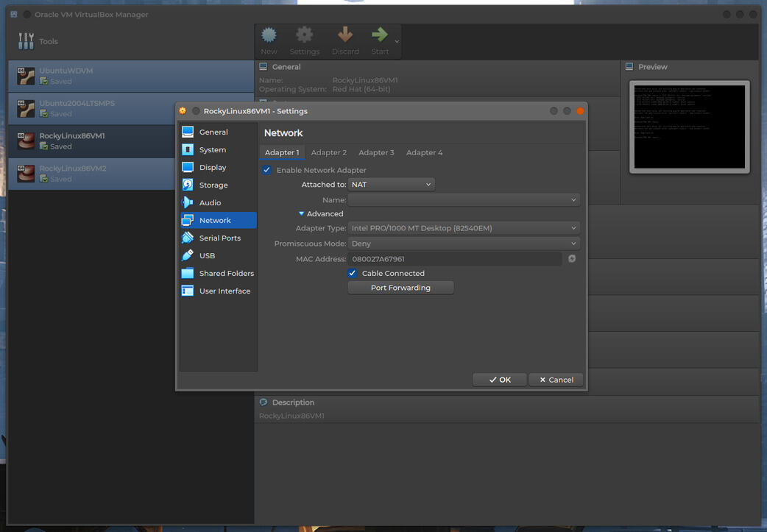
Task: Open the Display settings category
Action: (218, 167)
